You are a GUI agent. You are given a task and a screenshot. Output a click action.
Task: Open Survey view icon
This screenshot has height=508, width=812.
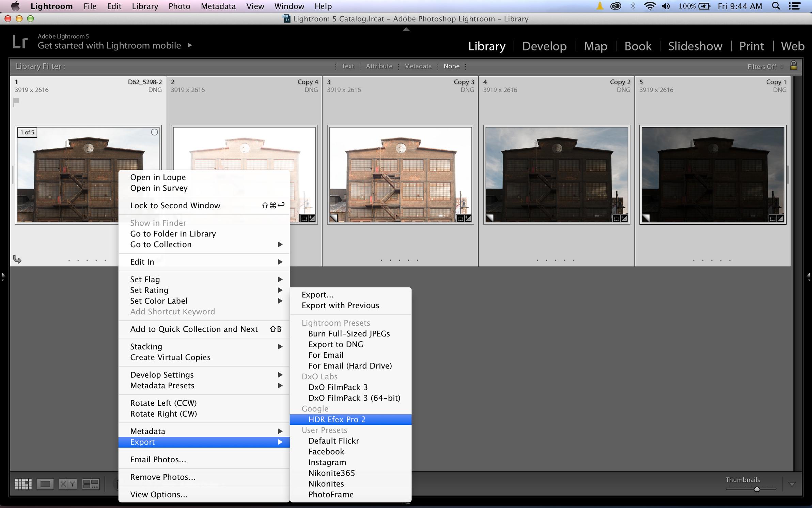pyautogui.click(x=91, y=484)
